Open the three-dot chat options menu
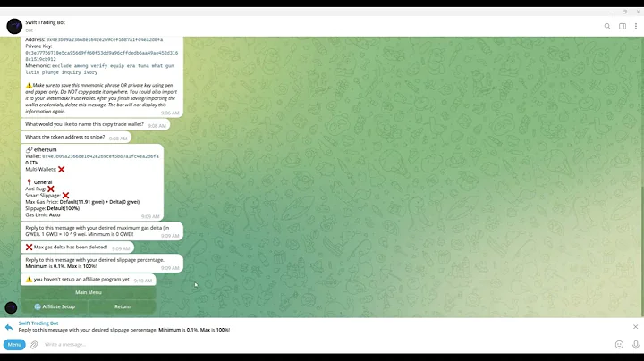 coord(636,26)
